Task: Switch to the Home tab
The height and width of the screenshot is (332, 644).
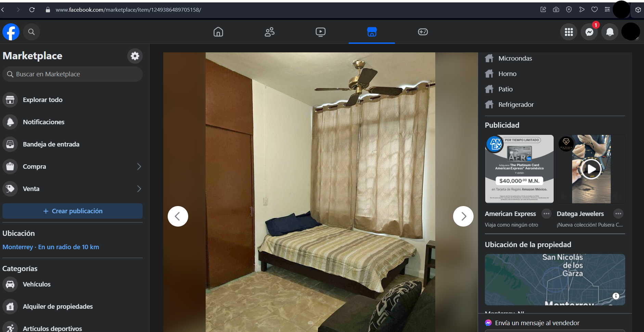Action: click(218, 31)
